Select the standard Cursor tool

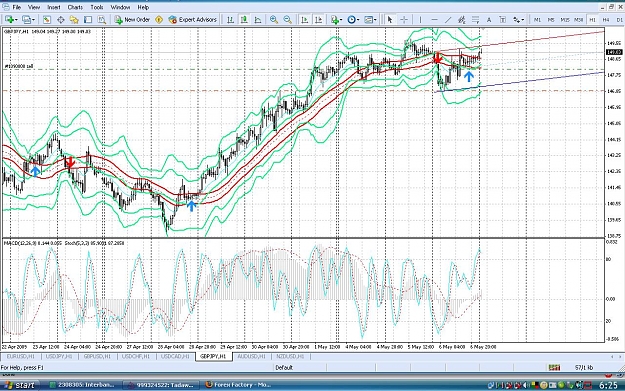point(390,20)
